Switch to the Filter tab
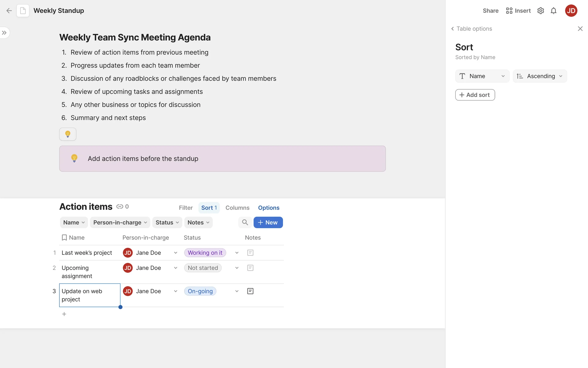 pos(186,208)
